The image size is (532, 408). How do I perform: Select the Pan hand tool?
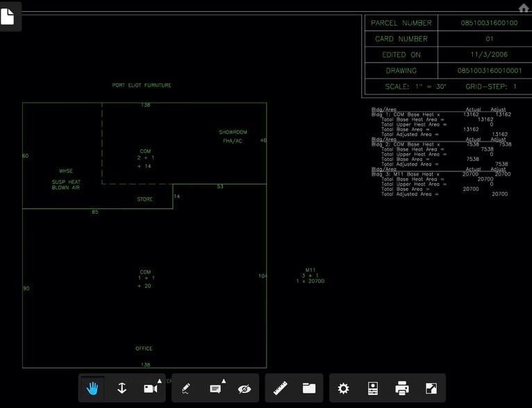(x=92, y=389)
